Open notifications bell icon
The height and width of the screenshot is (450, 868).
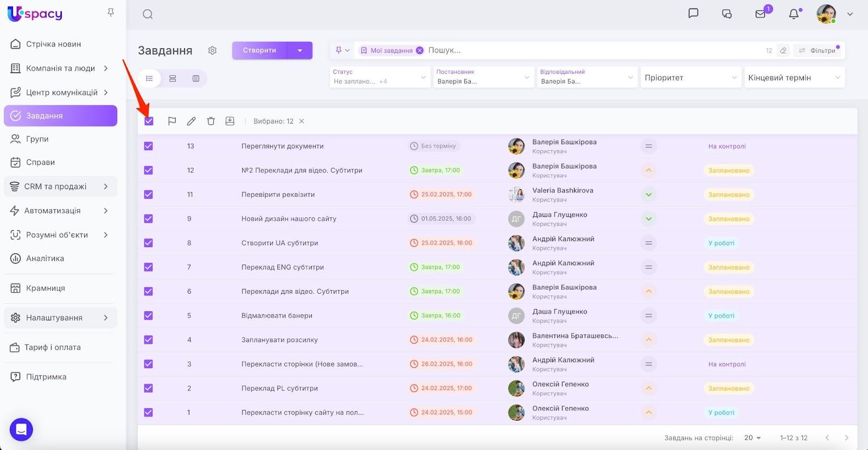click(x=794, y=14)
